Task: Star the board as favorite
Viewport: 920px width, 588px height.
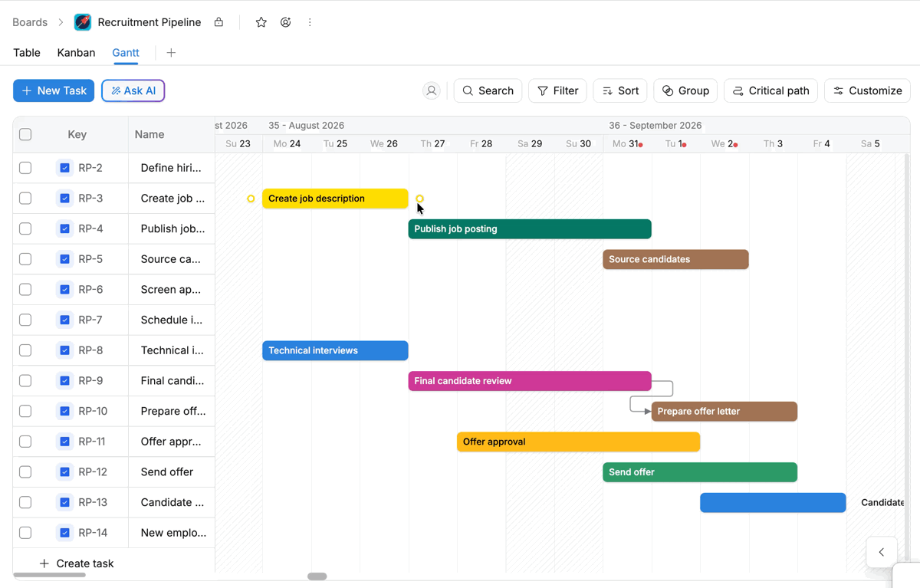Action: tap(261, 22)
